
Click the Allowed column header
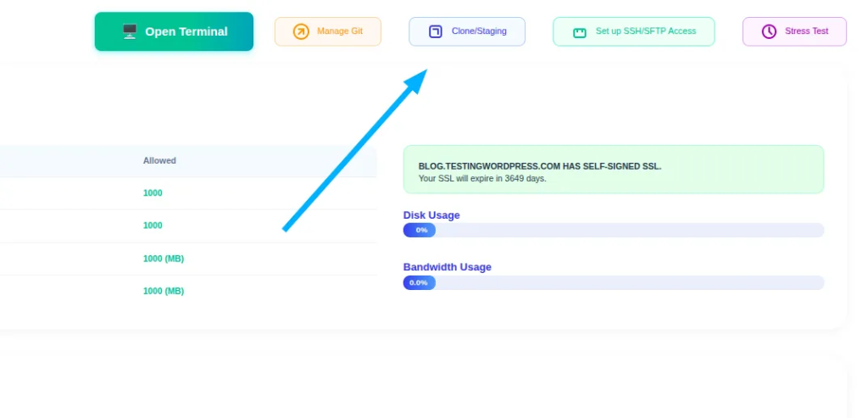(x=159, y=160)
